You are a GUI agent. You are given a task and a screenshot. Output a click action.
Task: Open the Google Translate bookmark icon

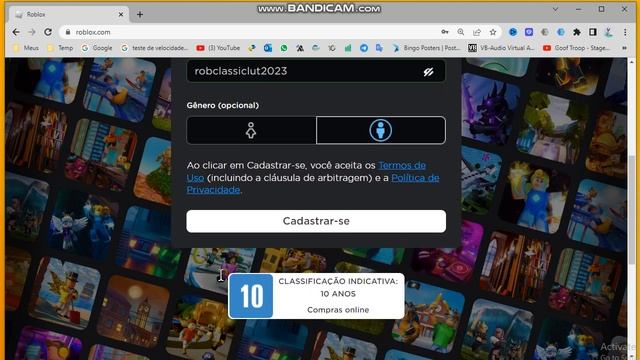[380, 48]
